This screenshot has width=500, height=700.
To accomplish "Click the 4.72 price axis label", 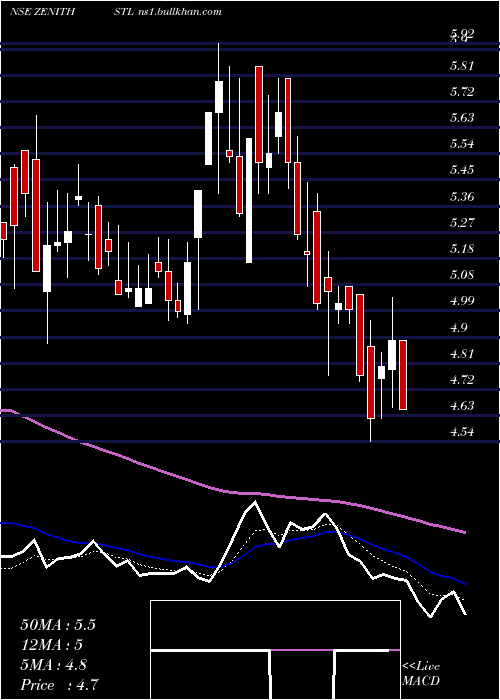I will pyautogui.click(x=462, y=379).
